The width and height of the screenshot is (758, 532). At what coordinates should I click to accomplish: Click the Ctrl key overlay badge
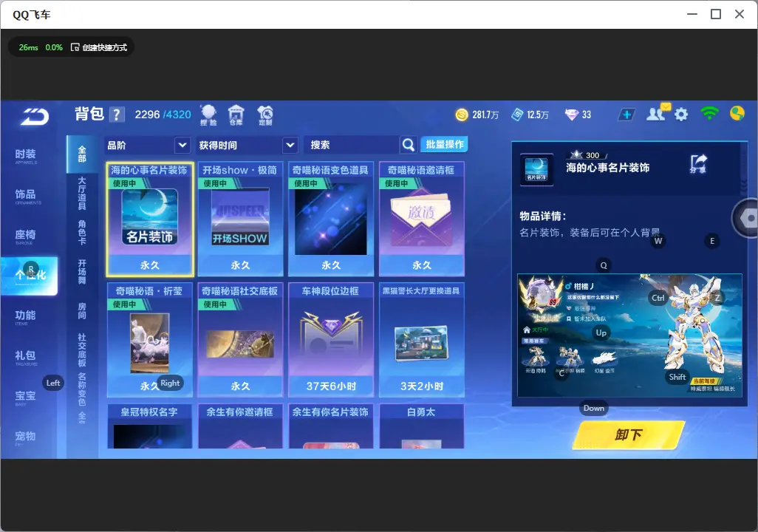pyautogui.click(x=658, y=298)
